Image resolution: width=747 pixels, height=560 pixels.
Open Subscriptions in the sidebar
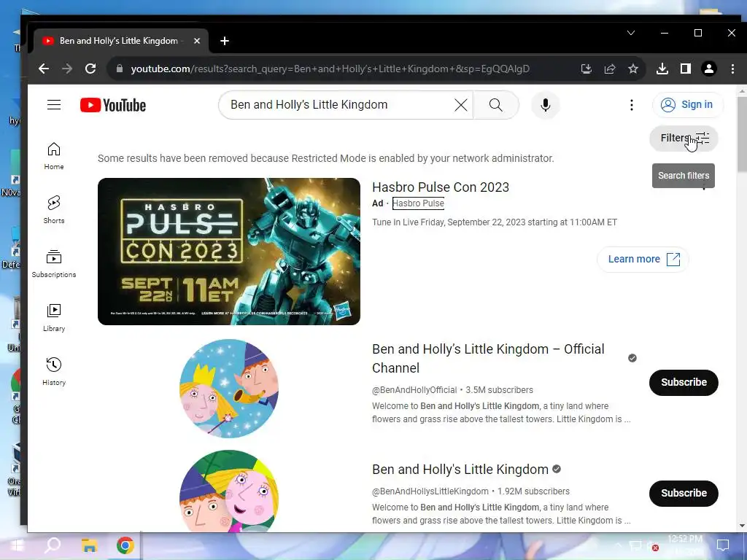coord(54,264)
